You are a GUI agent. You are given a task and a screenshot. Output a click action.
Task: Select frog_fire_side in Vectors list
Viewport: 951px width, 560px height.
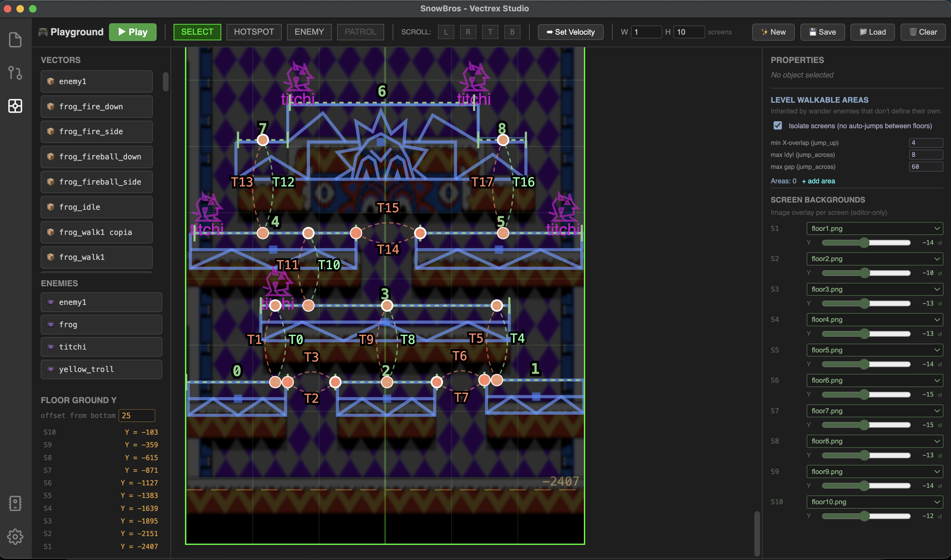(x=97, y=131)
